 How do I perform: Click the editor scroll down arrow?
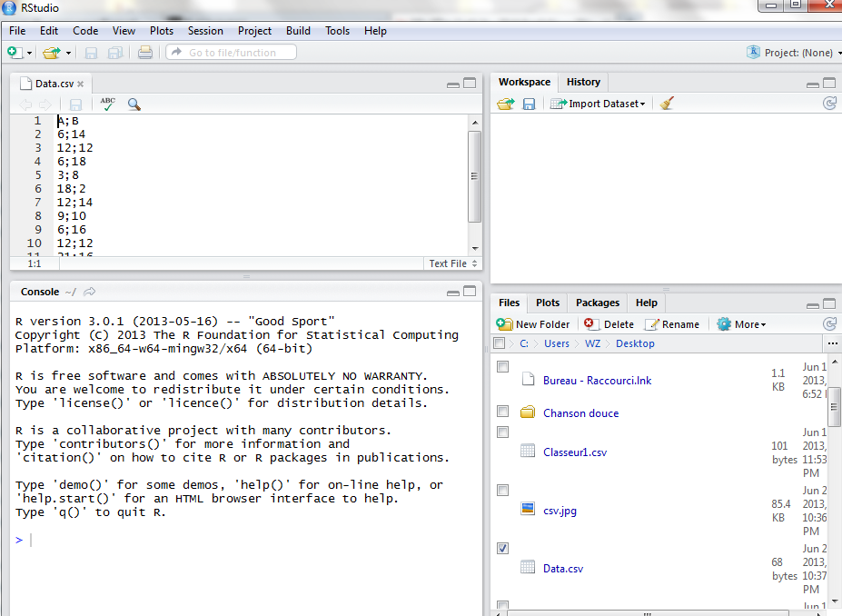(475, 249)
